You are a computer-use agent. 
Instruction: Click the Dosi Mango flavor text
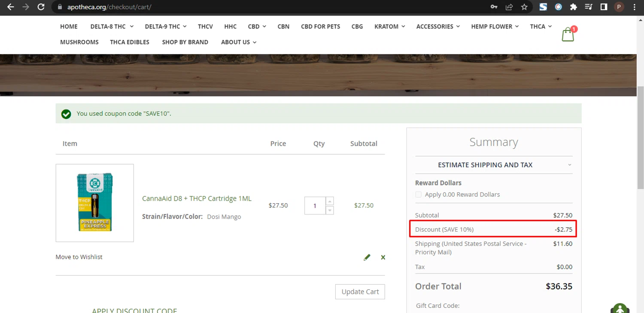224,217
